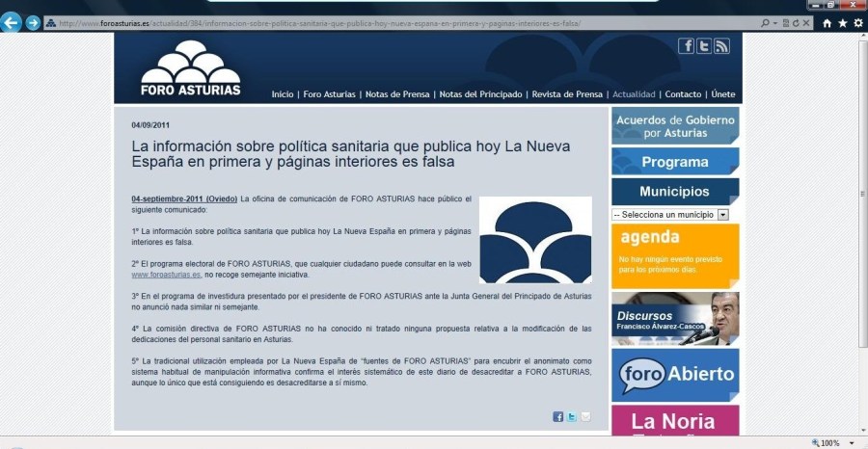Open the 100% zoom level control
Image resolution: width=868 pixels, height=449 pixels.
point(832,443)
